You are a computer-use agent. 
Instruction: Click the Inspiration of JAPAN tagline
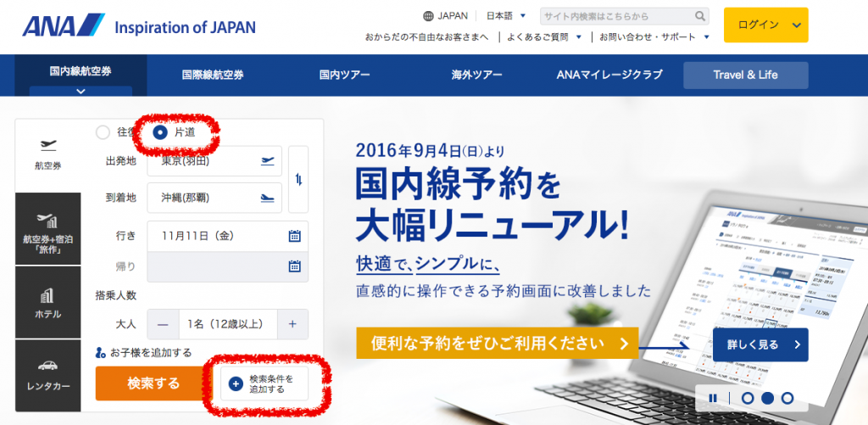pos(185,27)
